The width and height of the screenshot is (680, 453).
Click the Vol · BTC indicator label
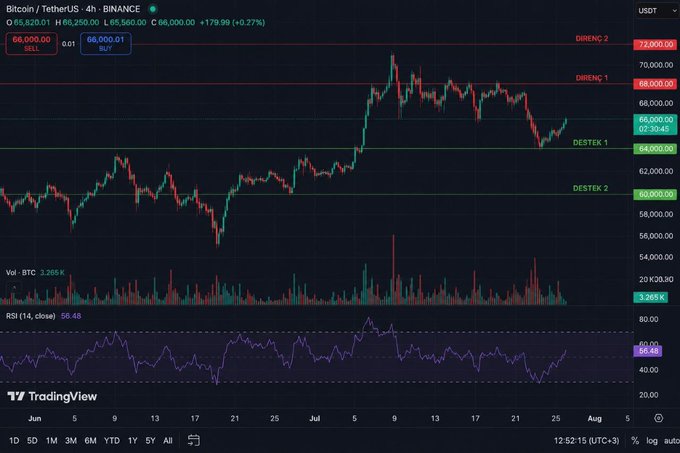point(21,273)
